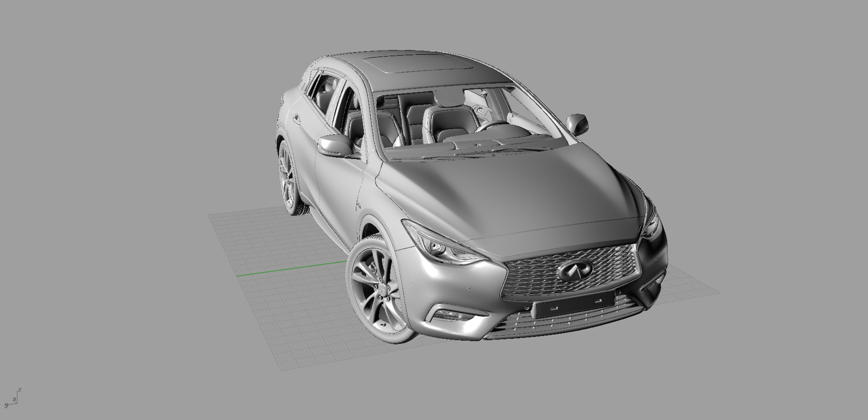
Task: Select the rear wheel of the car
Action: point(289,178)
